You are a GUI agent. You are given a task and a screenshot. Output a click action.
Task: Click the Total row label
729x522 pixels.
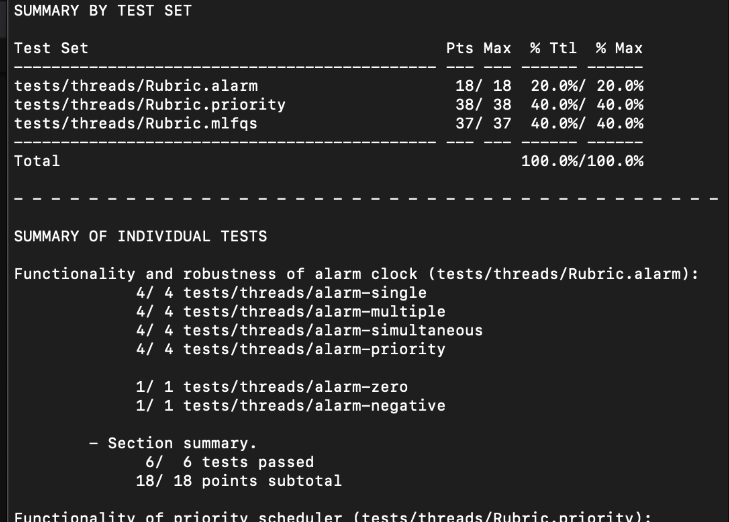click(x=37, y=160)
